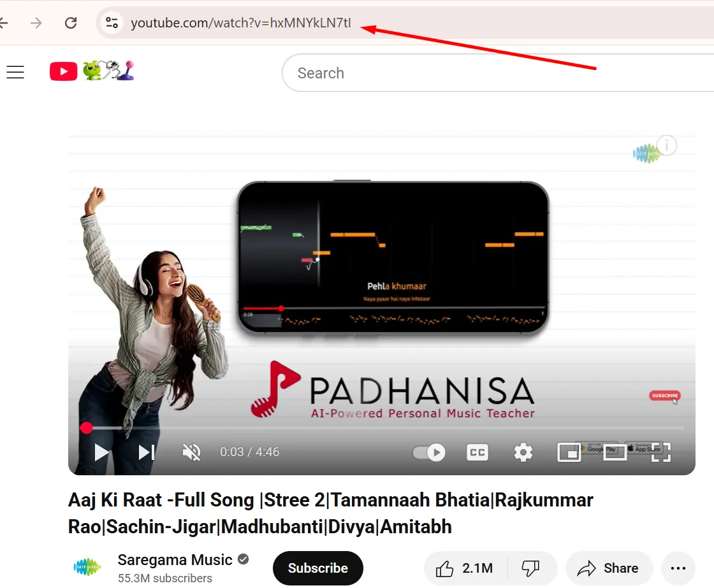Switch to miniplayer mode
The height and width of the screenshot is (588, 714).
click(x=569, y=452)
